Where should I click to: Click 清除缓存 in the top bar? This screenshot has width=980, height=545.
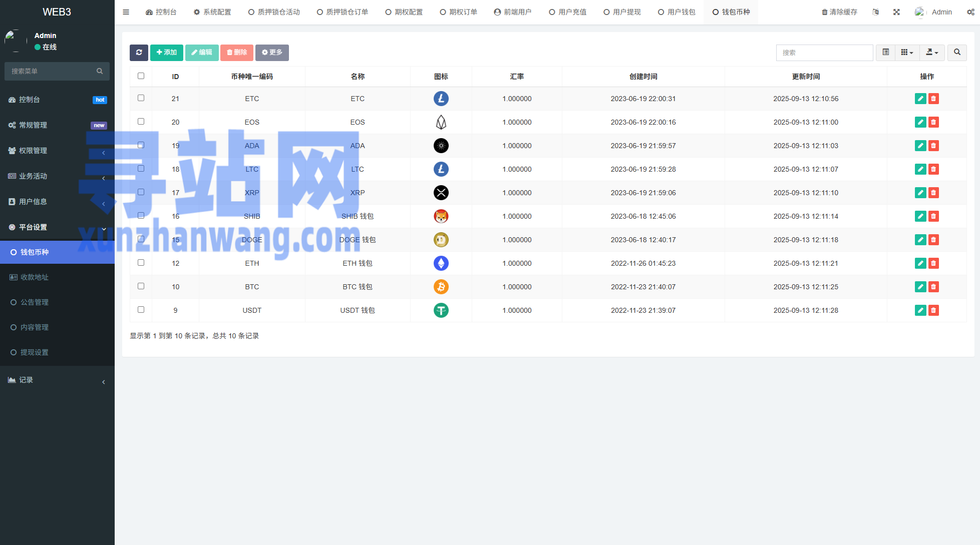pyautogui.click(x=839, y=12)
